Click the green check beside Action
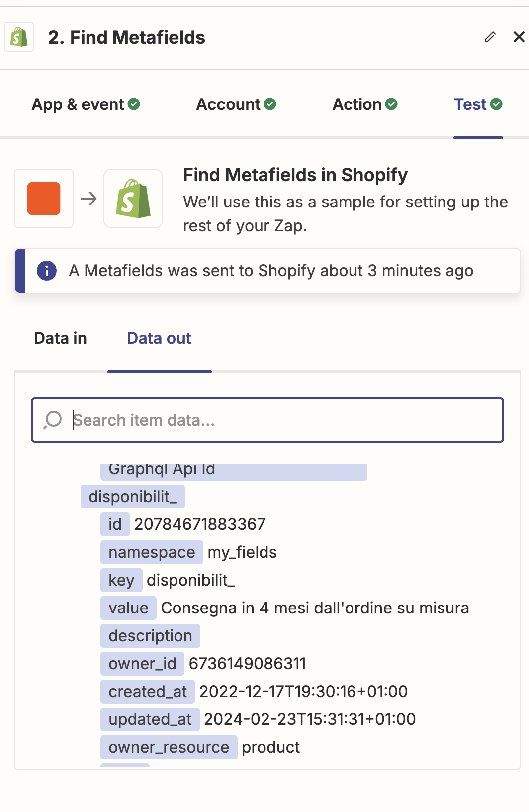The height and width of the screenshot is (812, 529). coord(391,104)
